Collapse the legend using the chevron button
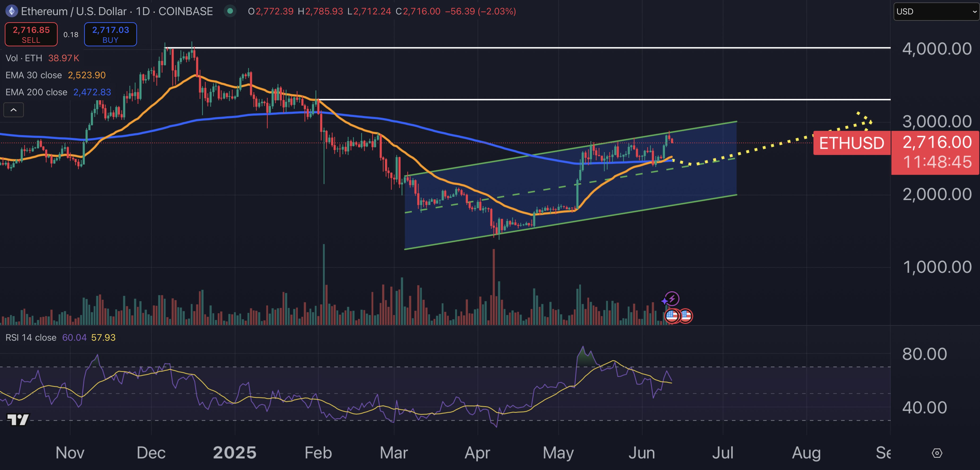Screen dimensions: 980x470 pos(14,110)
